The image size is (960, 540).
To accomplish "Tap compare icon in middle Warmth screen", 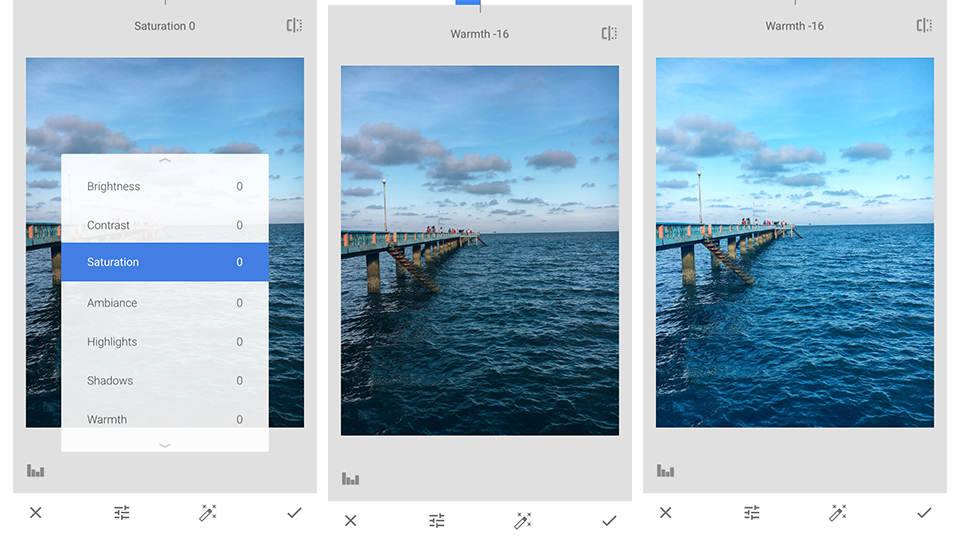I will [609, 34].
